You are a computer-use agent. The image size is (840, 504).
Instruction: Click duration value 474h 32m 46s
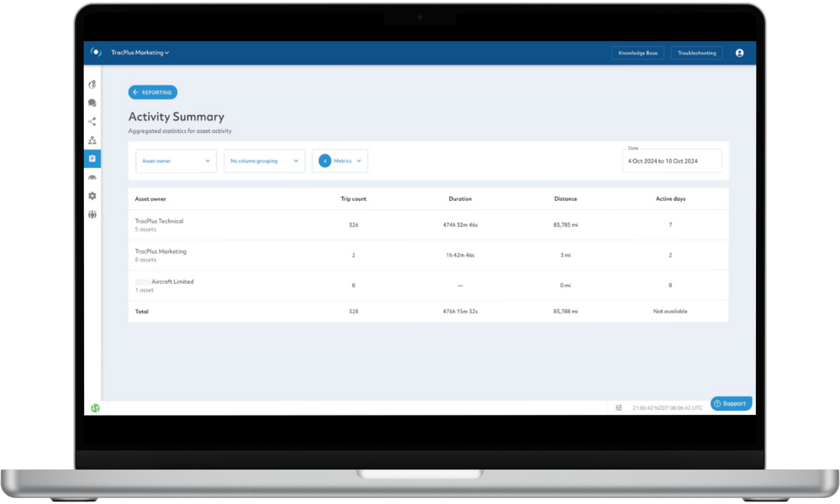click(x=460, y=225)
